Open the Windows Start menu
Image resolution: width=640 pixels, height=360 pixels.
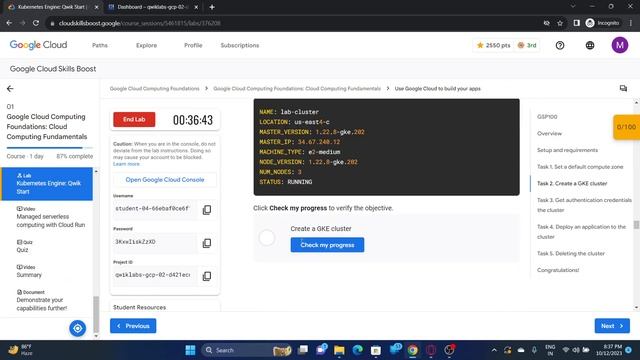click(x=190, y=350)
